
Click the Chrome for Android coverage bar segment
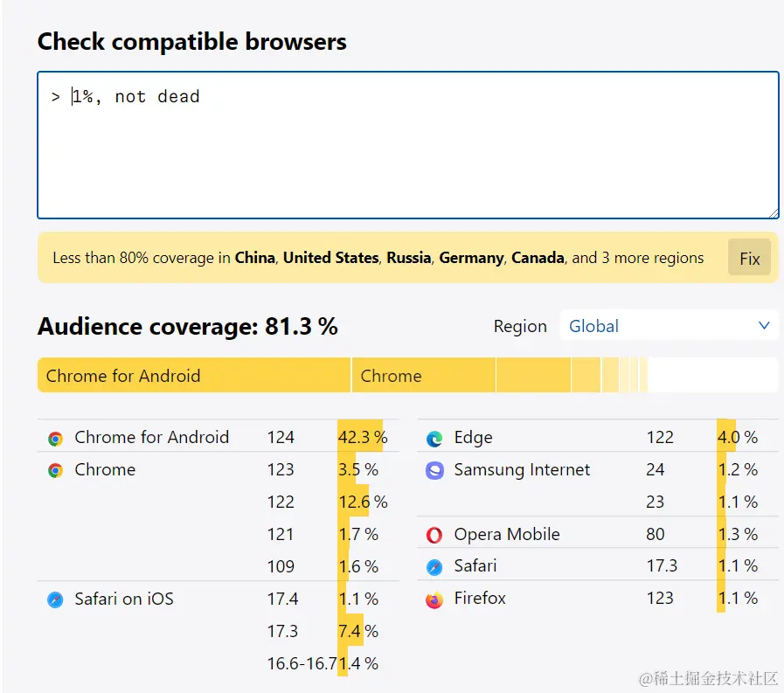pyautogui.click(x=194, y=376)
